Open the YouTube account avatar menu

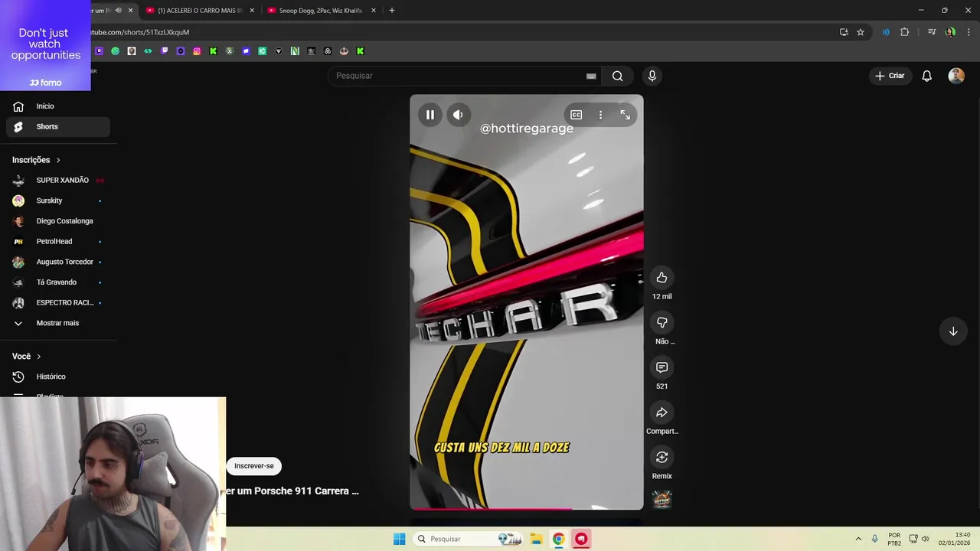[956, 76]
